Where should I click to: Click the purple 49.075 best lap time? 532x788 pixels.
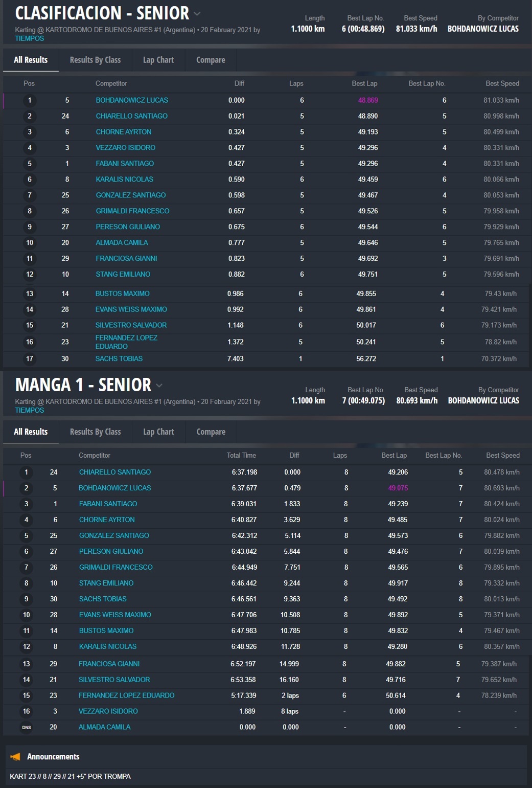(x=398, y=488)
